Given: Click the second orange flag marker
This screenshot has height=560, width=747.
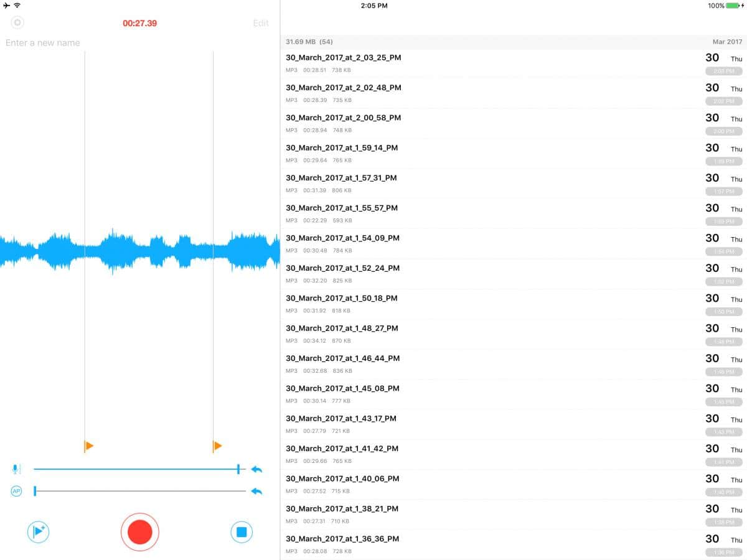Looking at the screenshot, I should (217, 446).
